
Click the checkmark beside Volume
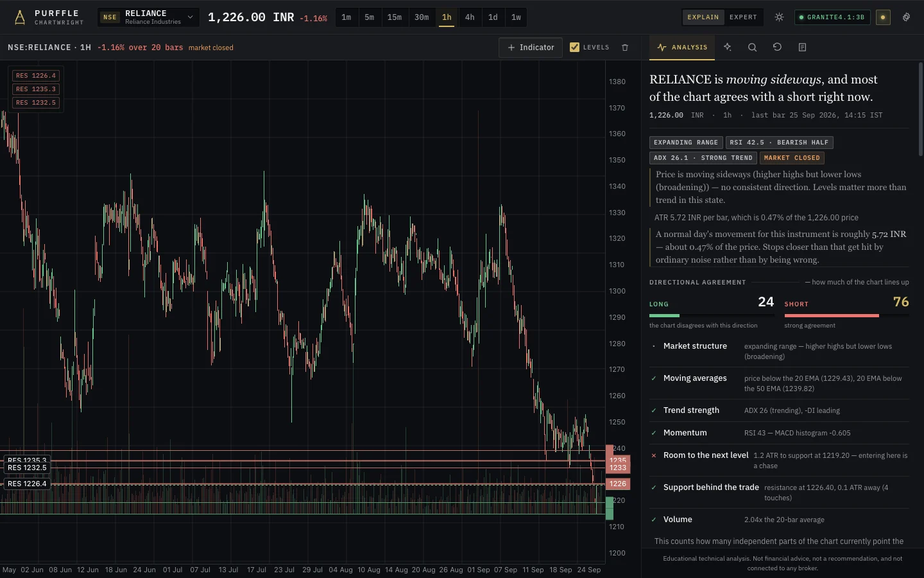(x=654, y=520)
